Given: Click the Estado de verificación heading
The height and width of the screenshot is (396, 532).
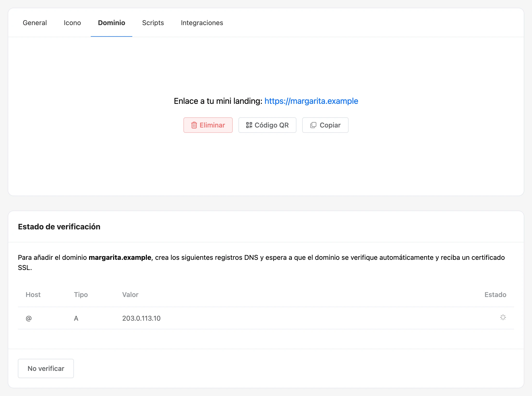Looking at the screenshot, I should pyautogui.click(x=59, y=226).
